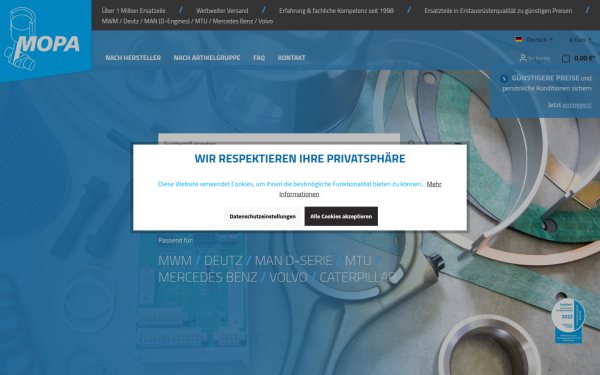
Task: Click the user account icon
Action: pyautogui.click(x=523, y=58)
